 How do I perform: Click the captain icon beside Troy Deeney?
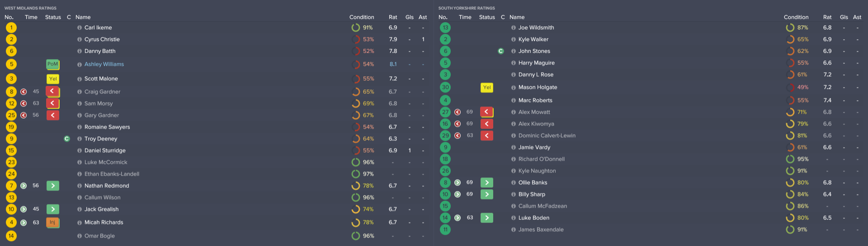click(x=67, y=139)
